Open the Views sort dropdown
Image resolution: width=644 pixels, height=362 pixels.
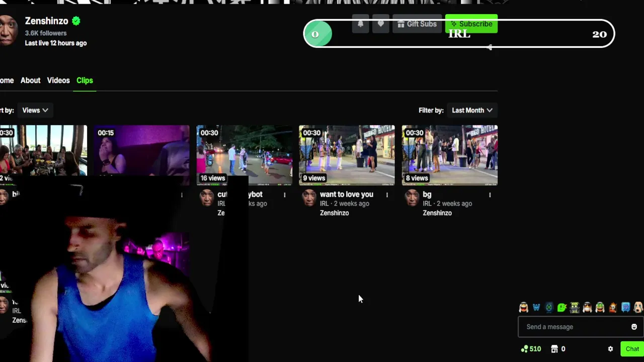click(x=35, y=110)
